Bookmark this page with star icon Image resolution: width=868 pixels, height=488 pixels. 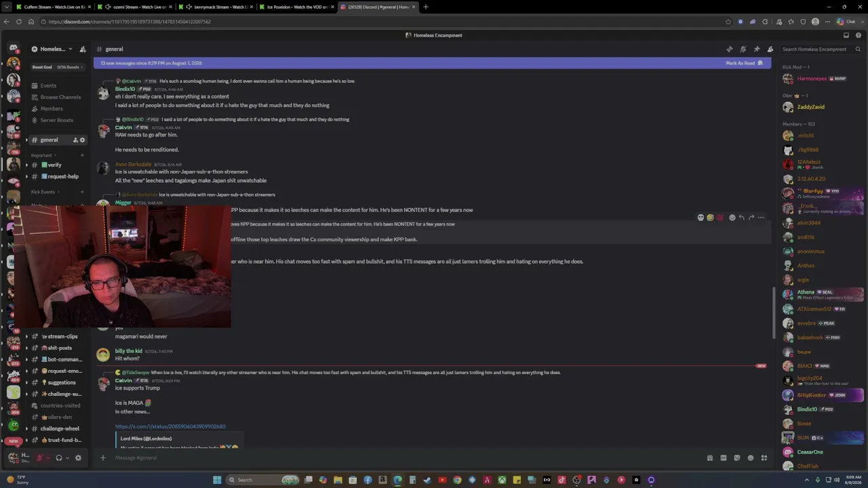728,22
